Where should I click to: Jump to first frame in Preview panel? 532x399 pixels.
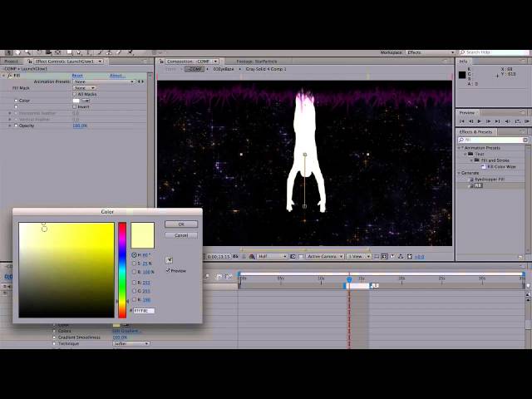click(x=462, y=121)
